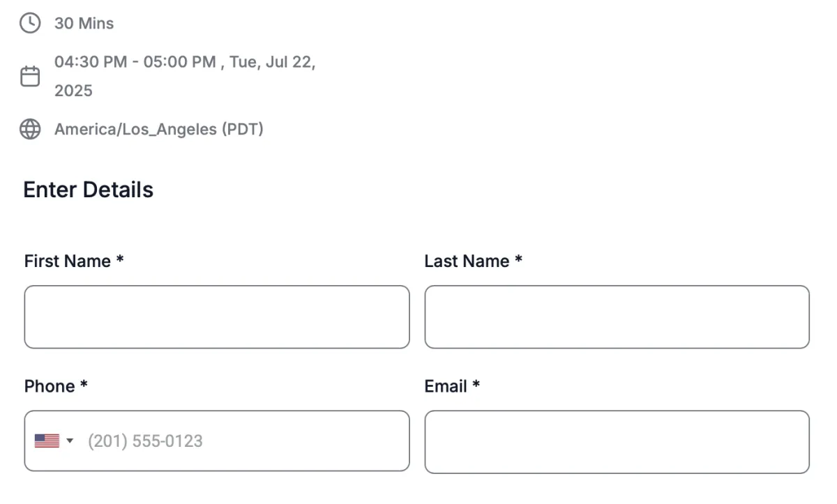Image resolution: width=837 pixels, height=504 pixels.
Task: Click the Email label
Action: click(x=446, y=386)
